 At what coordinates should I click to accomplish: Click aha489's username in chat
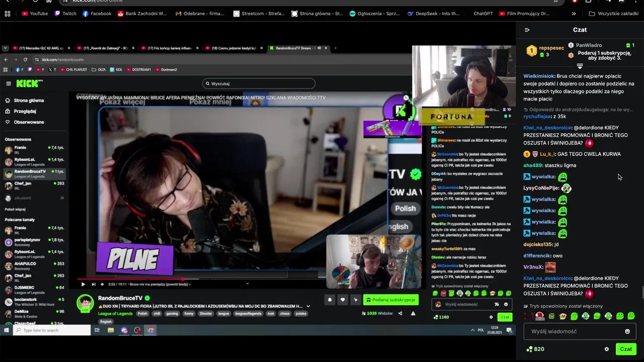[532, 165]
